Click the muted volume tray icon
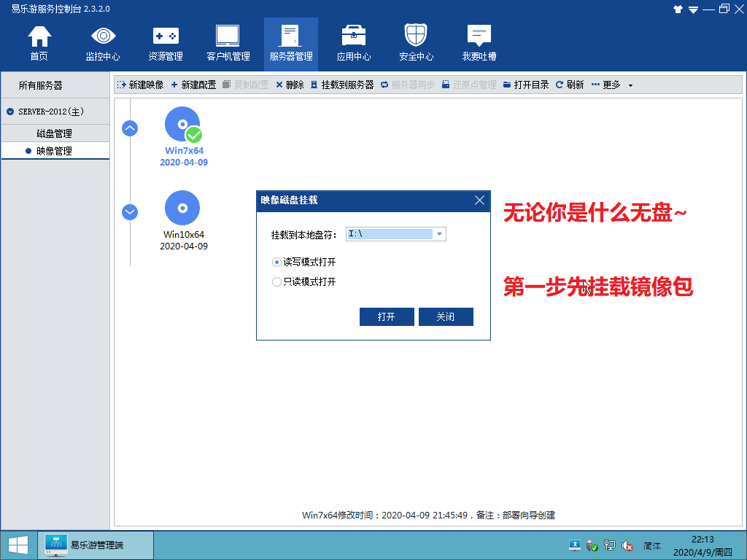This screenshot has width=747, height=560. 627,545
